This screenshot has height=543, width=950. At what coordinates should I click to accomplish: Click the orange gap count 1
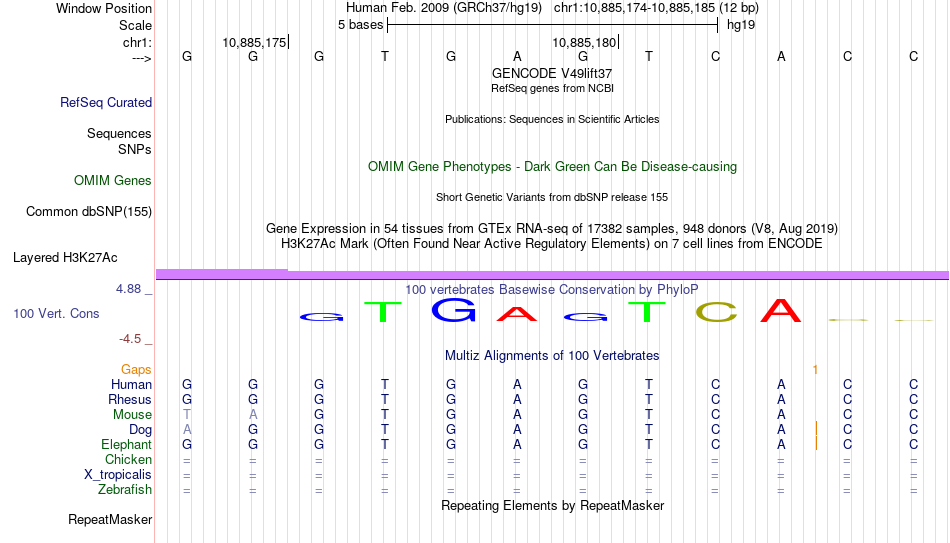[x=815, y=370]
